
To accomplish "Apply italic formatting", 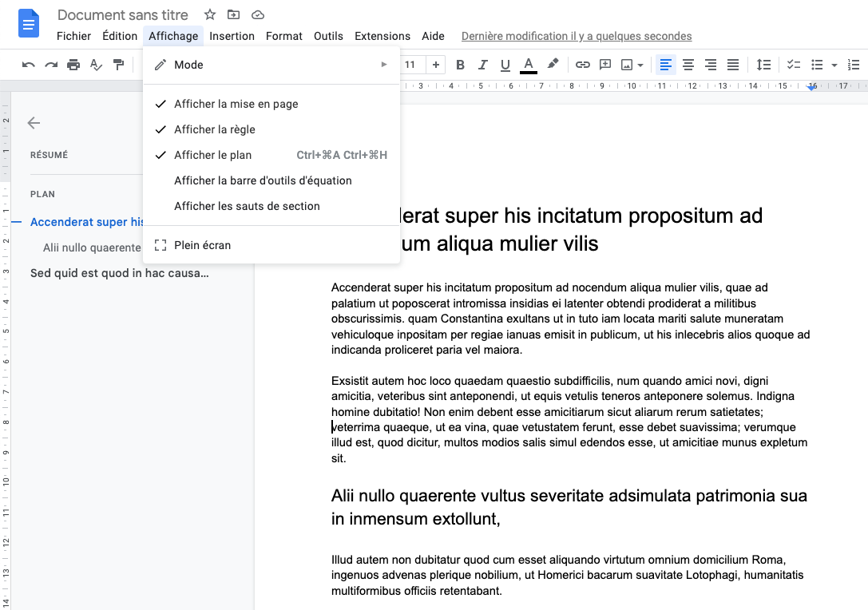I will 482,65.
